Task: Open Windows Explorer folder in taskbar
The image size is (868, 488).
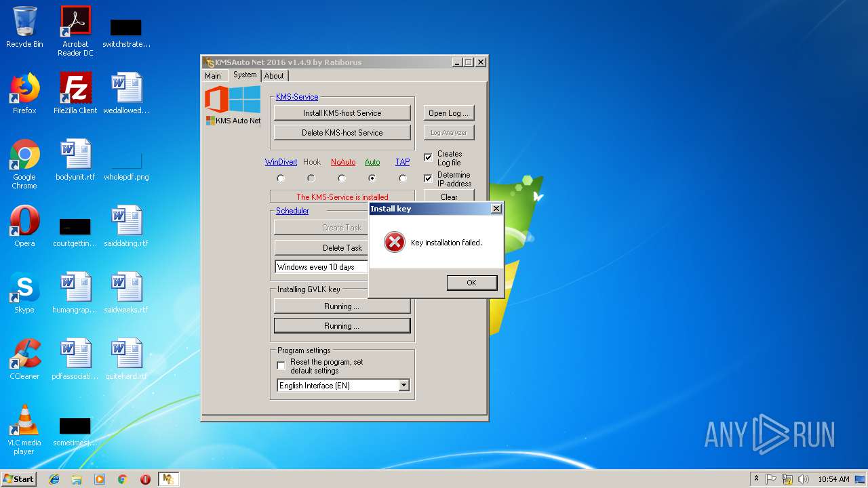Action: (x=77, y=479)
